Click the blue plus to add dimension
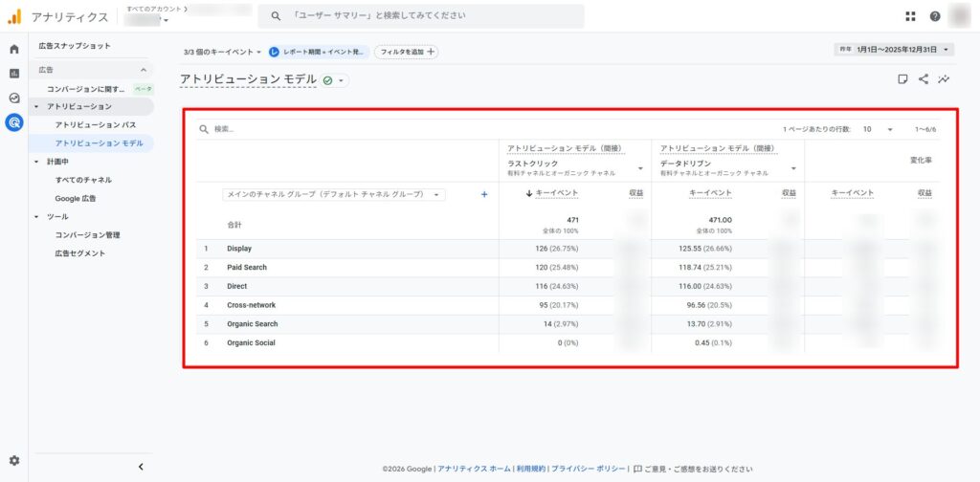 [x=484, y=194]
